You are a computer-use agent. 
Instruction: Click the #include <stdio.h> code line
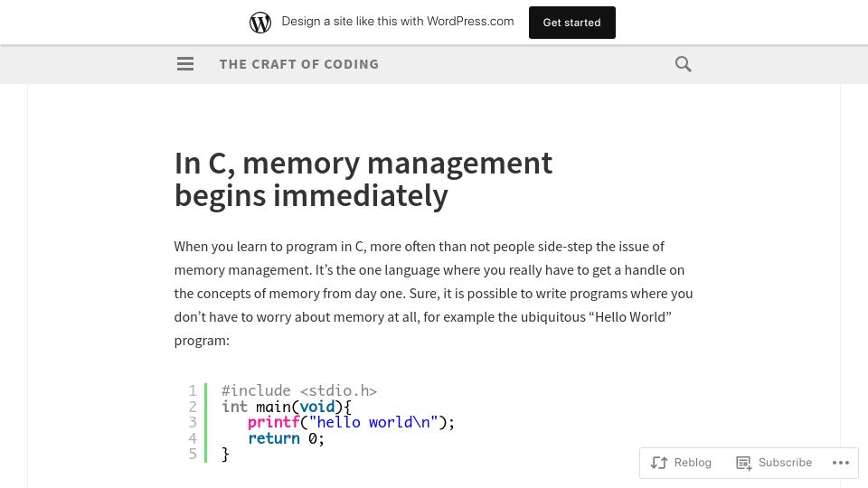point(299,390)
